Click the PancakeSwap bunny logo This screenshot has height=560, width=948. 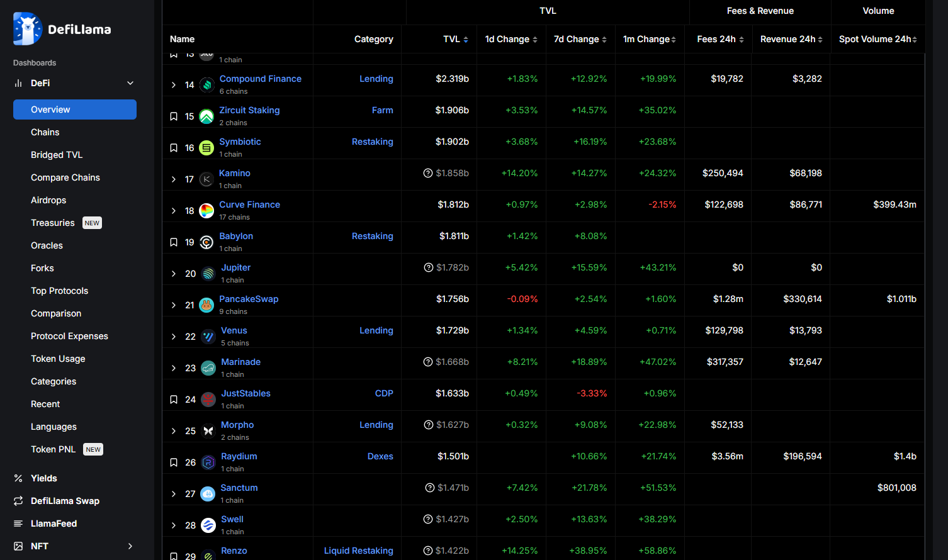click(x=206, y=305)
